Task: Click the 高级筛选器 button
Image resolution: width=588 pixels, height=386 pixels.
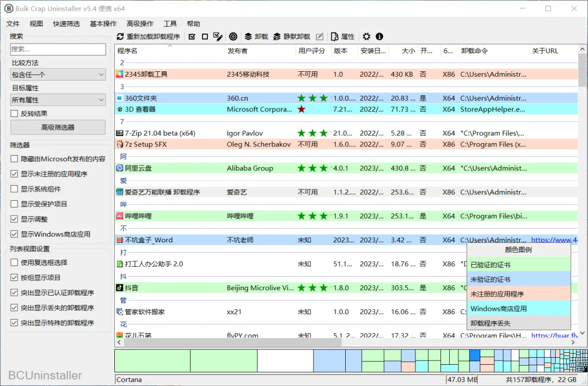Action: click(x=58, y=127)
